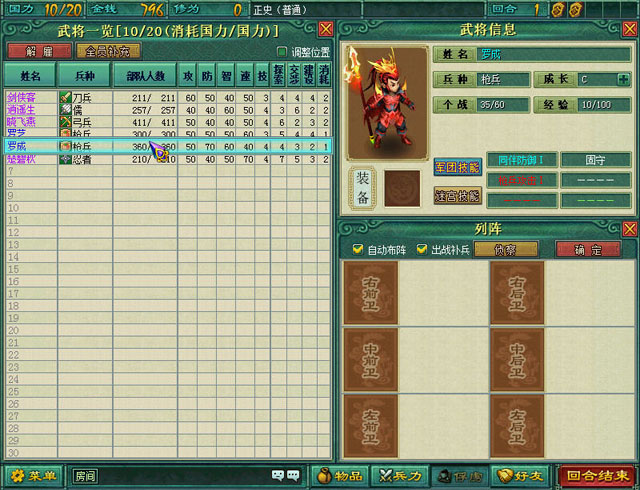Select the 右前卫 formation slot
Viewport: 640px width, 490px height.
pos(371,293)
